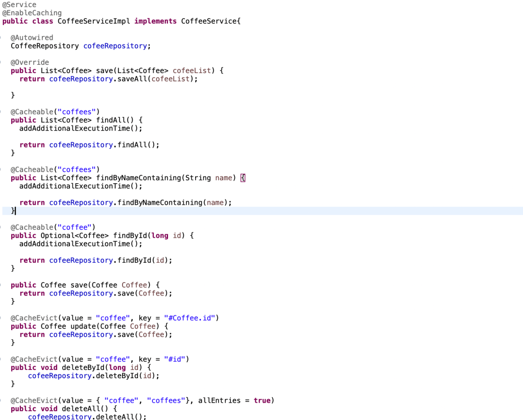523x420 pixels.
Task: Collapse the deleteById method's gutter fold marker
Action: click(x=2, y=359)
